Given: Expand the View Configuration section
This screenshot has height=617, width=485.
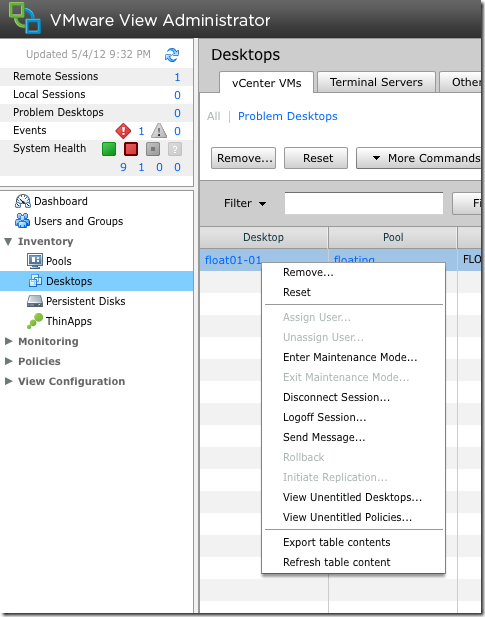Looking at the screenshot, I should (9, 381).
